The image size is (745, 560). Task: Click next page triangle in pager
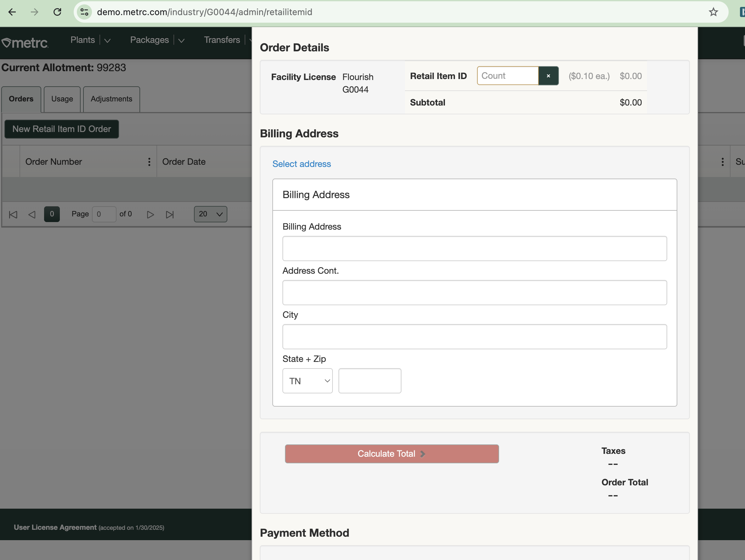[150, 214]
